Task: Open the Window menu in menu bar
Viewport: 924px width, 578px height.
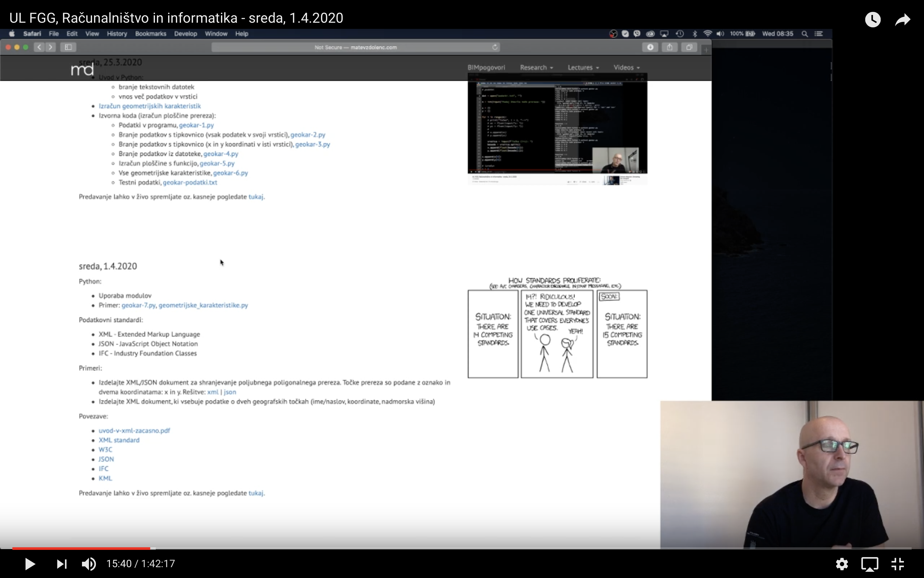Action: (x=216, y=34)
